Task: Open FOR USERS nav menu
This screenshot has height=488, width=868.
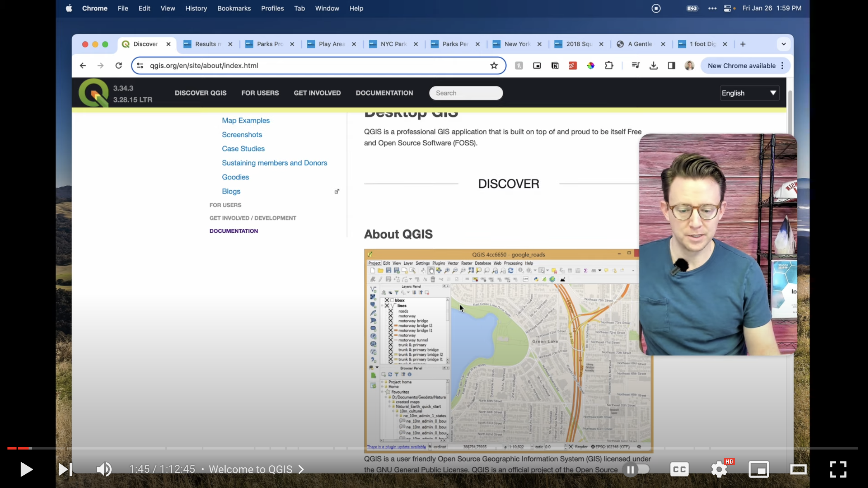Action: 260,93
